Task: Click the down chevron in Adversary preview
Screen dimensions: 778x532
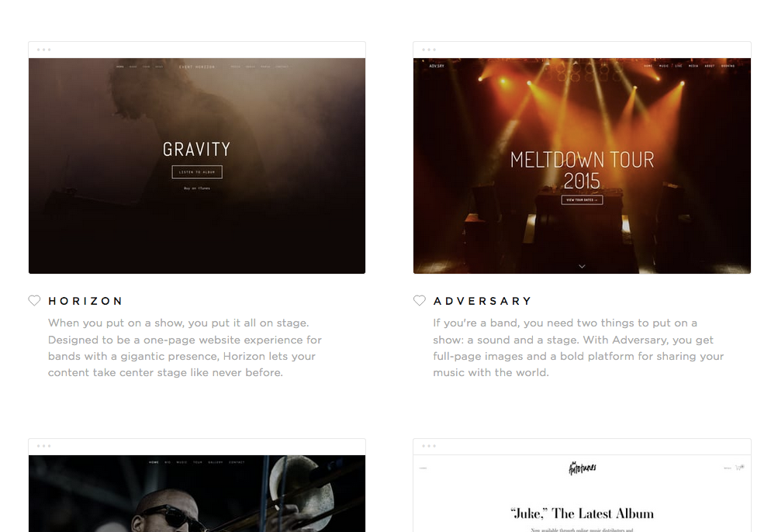Action: pyautogui.click(x=582, y=267)
